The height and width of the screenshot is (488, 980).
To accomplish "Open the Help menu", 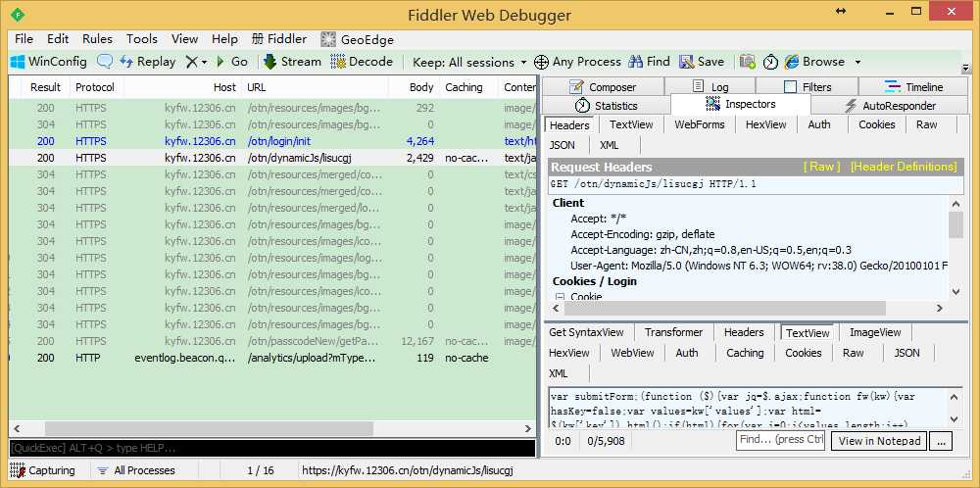I will click(x=224, y=39).
